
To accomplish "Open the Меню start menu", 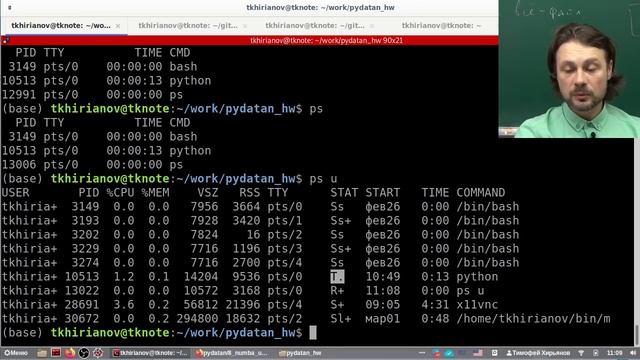I will pyautogui.click(x=16, y=353).
